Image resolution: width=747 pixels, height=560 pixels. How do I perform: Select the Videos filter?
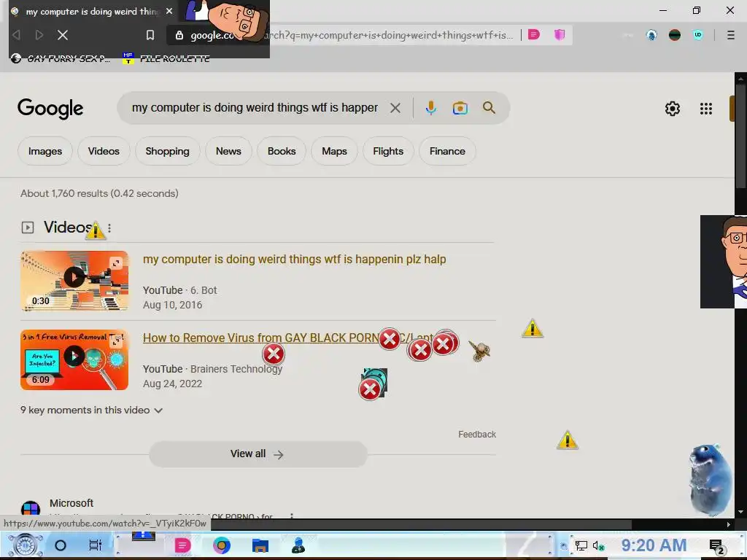[x=104, y=151]
